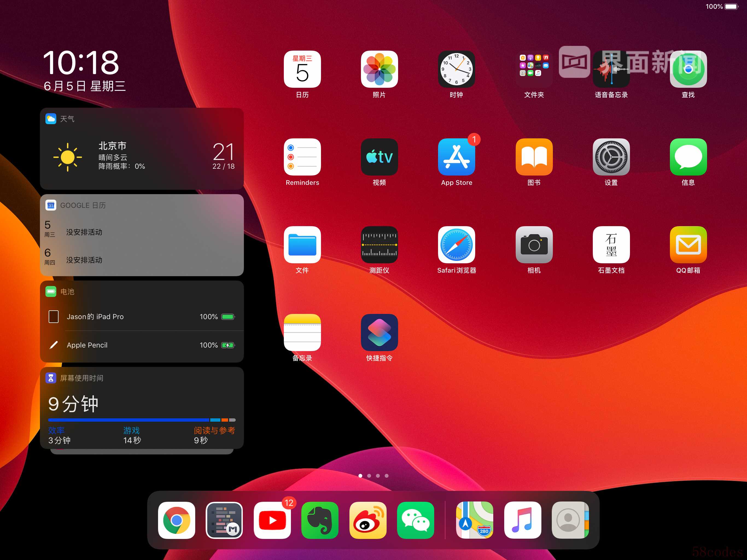This screenshot has height=560, width=747.
Task: Open the Photos app (照片)
Action: click(x=379, y=69)
